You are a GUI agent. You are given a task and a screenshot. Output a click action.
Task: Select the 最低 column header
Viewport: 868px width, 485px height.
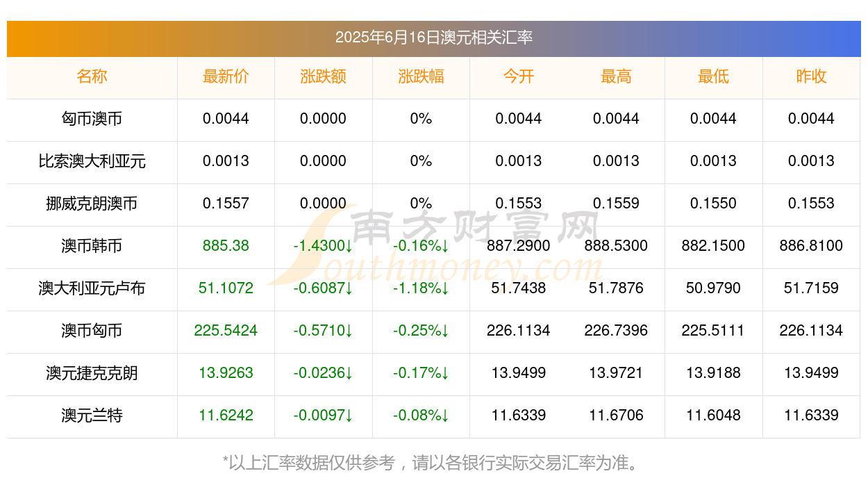tap(713, 76)
